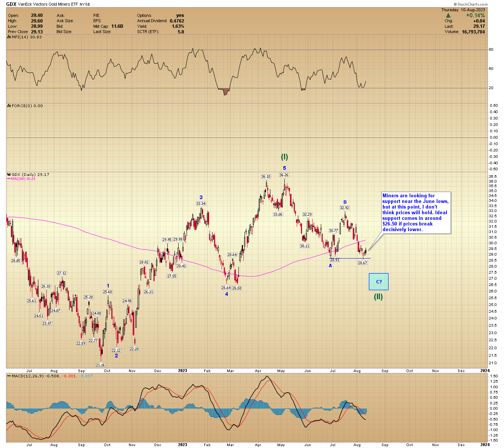This screenshot has width=504, height=448.
Task: Click the Annual Dividend value 0.4762
Action: 177,21
